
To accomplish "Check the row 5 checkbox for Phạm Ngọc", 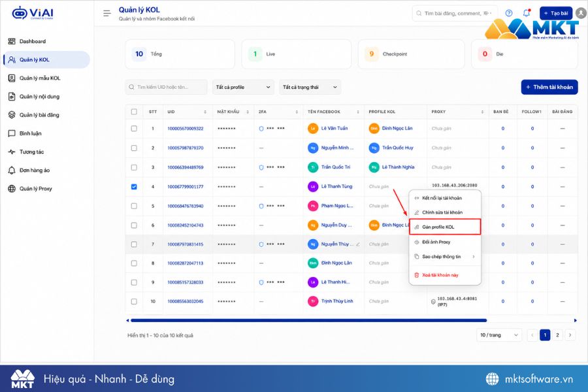I will point(134,206).
